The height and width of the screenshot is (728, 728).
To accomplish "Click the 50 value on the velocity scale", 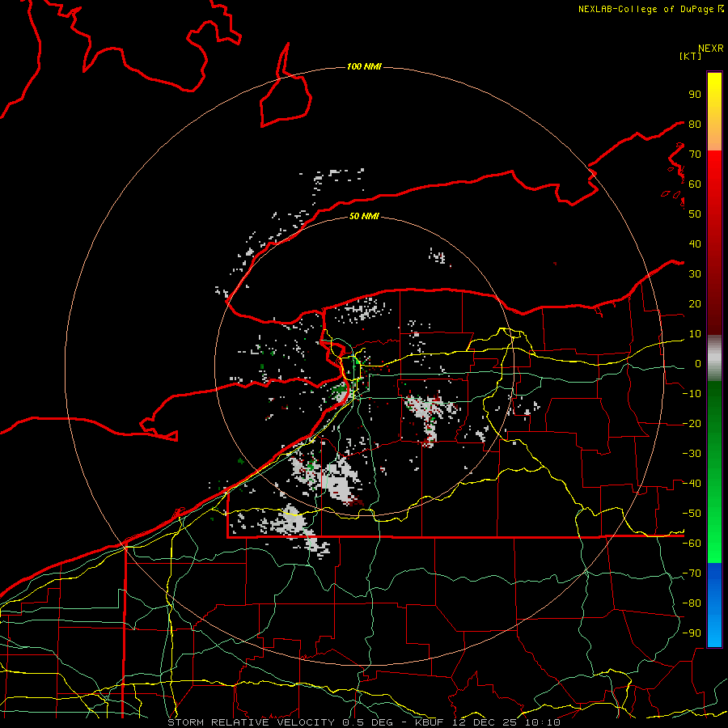I will (695, 214).
